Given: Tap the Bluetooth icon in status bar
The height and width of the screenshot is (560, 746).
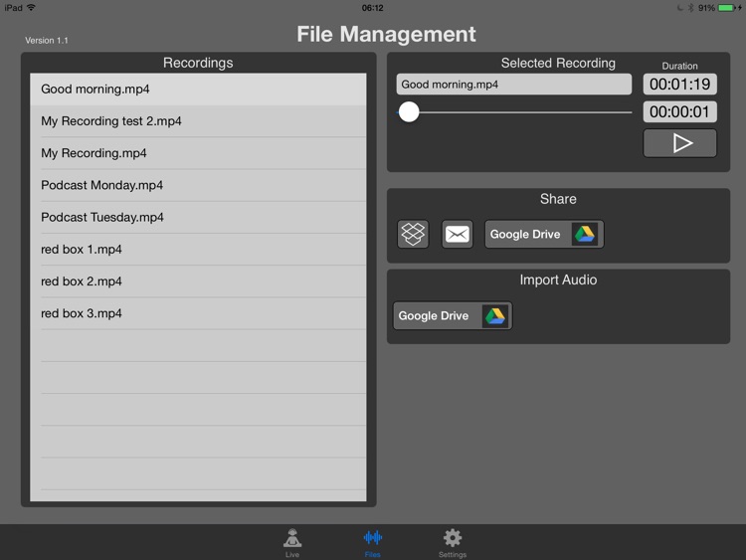Looking at the screenshot, I should [x=691, y=8].
